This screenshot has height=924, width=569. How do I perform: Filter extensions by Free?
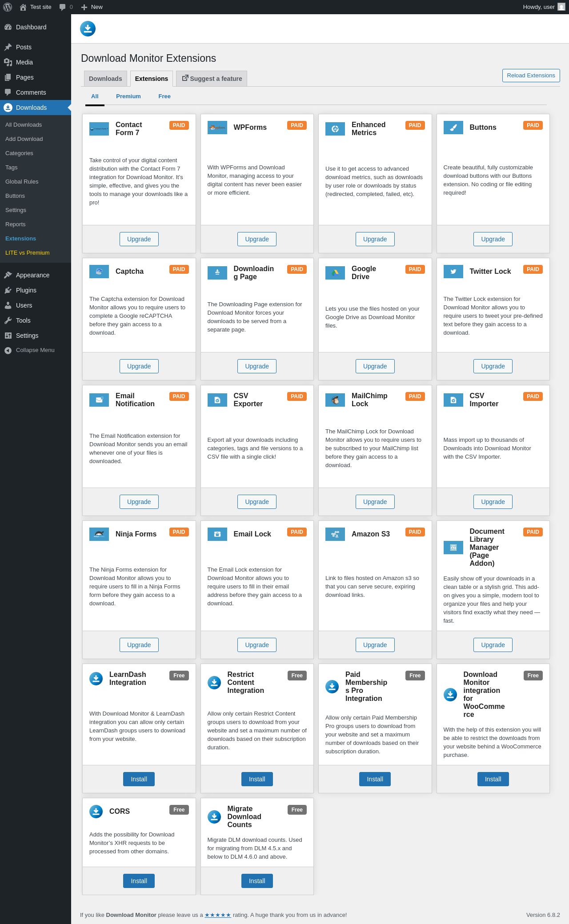164,96
